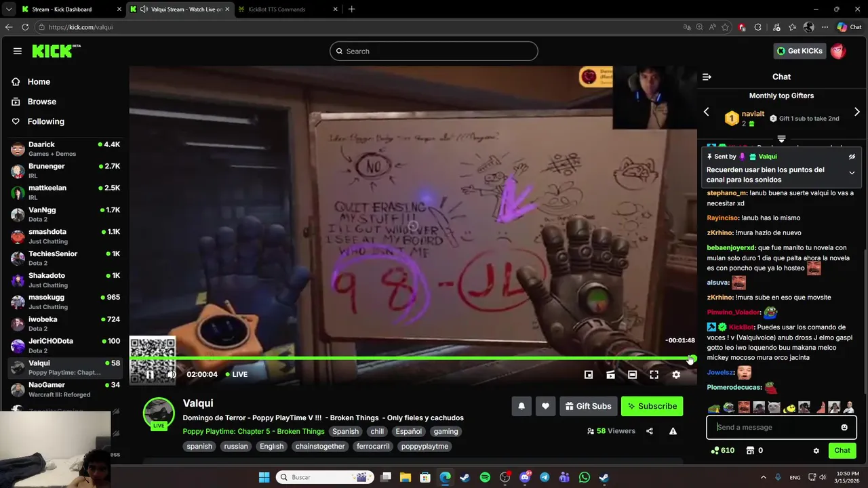This screenshot has width=868, height=488.
Task: Select the chill tag
Action: click(377, 431)
